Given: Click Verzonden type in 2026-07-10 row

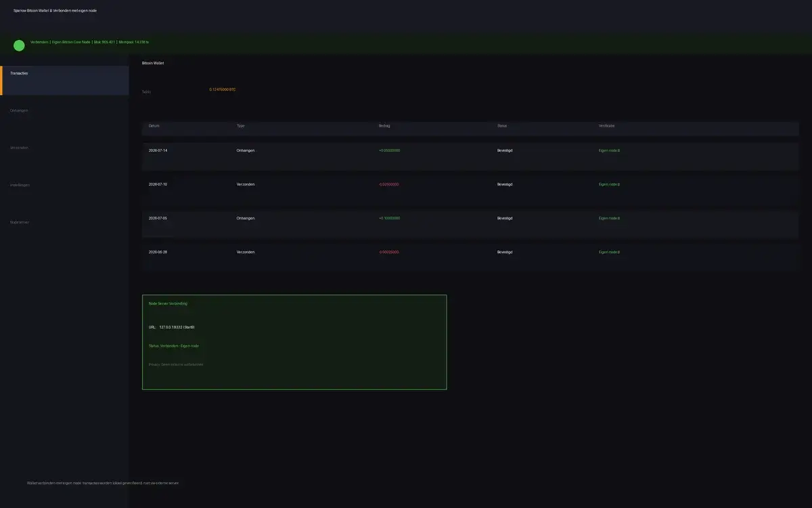Looking at the screenshot, I should point(246,184).
